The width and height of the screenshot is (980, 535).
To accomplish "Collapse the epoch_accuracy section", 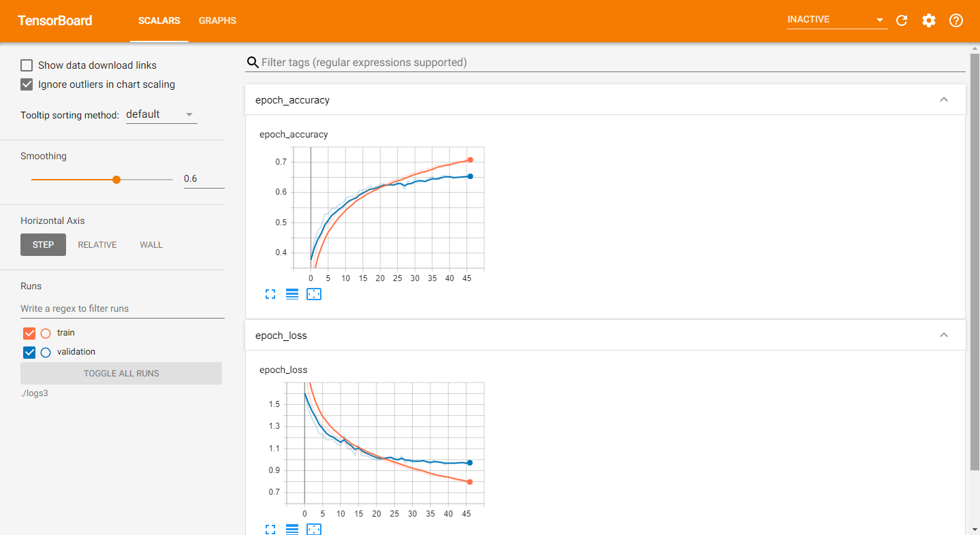I will pyautogui.click(x=944, y=99).
